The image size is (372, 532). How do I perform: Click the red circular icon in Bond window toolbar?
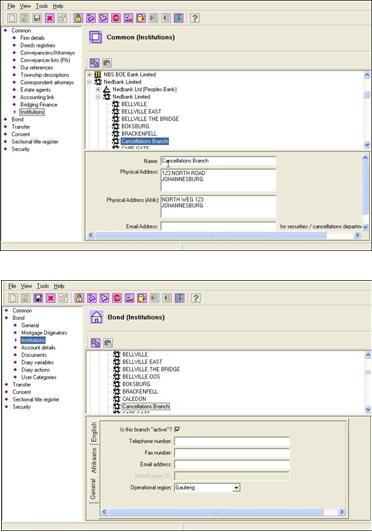click(117, 298)
